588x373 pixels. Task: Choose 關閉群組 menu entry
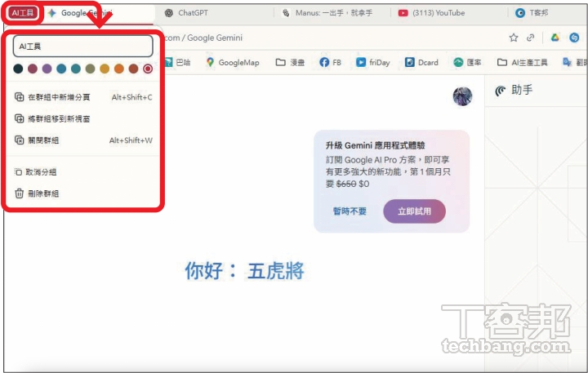[83, 140]
